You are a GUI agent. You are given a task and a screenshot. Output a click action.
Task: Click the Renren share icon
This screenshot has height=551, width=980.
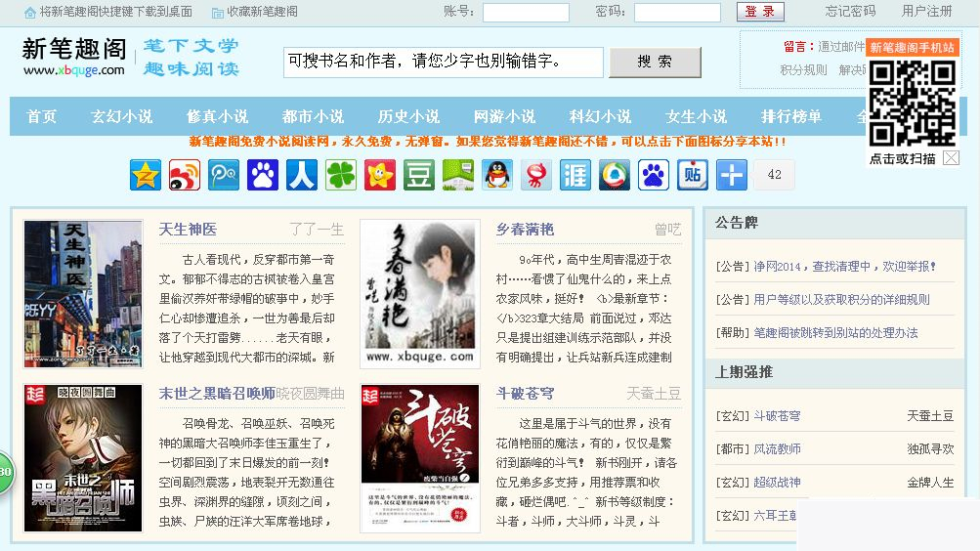coord(302,175)
